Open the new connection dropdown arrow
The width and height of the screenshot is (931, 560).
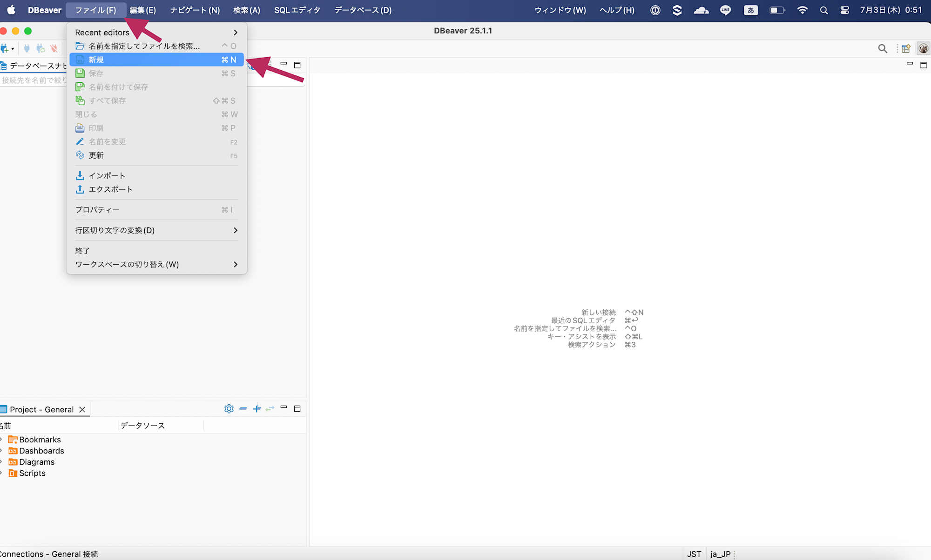13,49
